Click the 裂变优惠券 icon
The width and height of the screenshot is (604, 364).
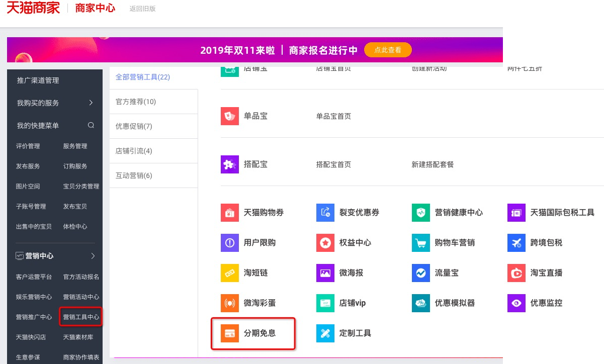coord(325,213)
